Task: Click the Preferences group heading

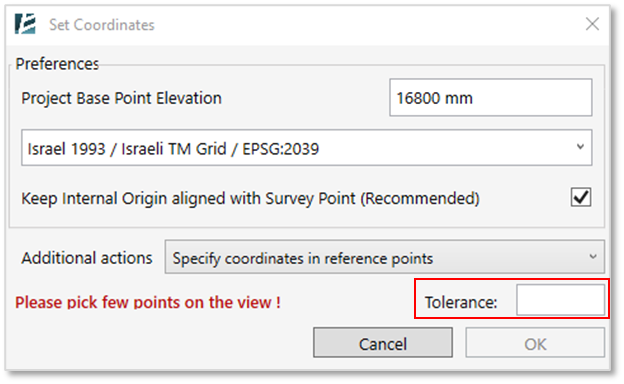Action: (57, 64)
